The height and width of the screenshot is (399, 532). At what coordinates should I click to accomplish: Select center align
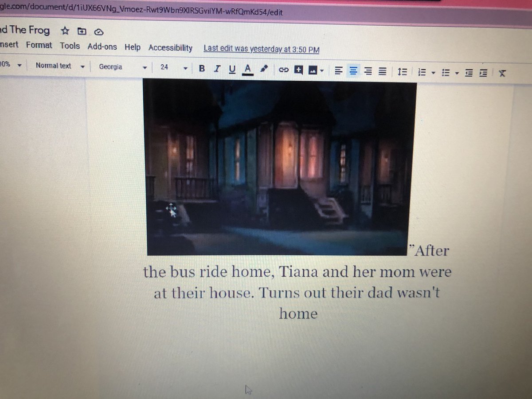point(353,70)
